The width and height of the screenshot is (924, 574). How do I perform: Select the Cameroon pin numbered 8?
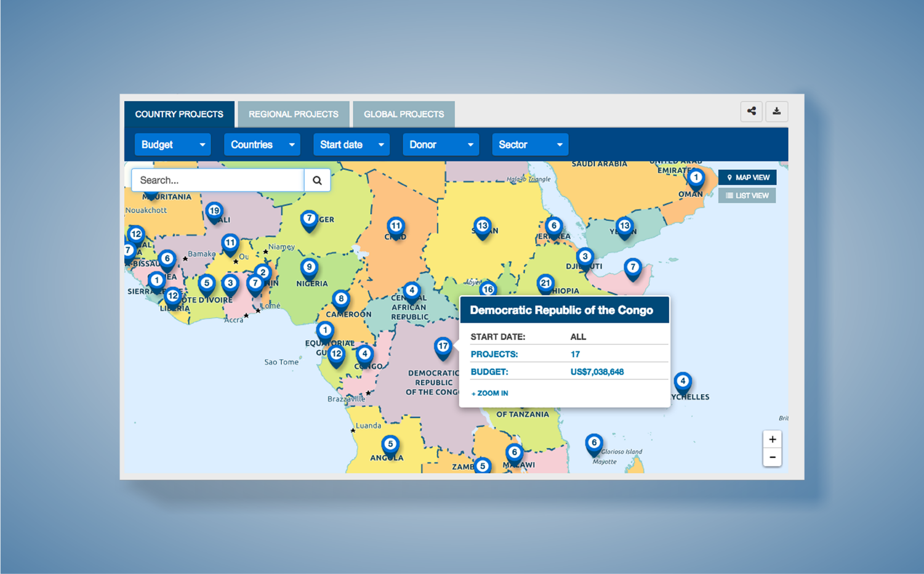[340, 301]
